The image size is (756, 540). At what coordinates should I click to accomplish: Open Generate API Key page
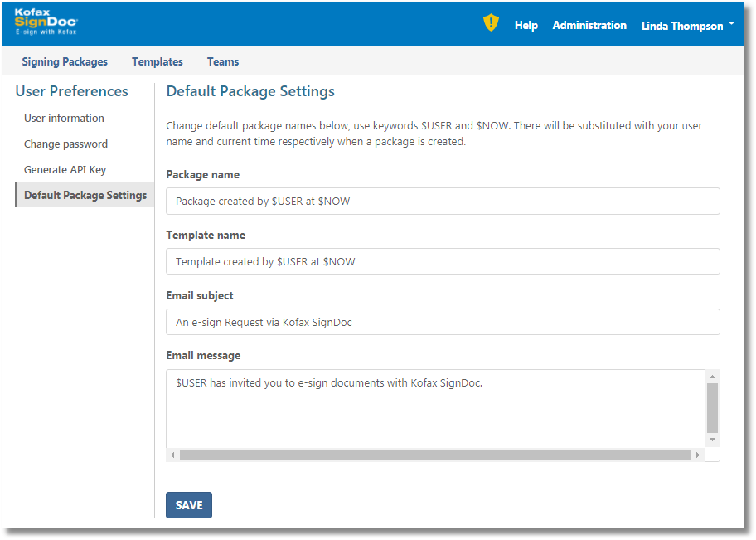[x=65, y=170]
